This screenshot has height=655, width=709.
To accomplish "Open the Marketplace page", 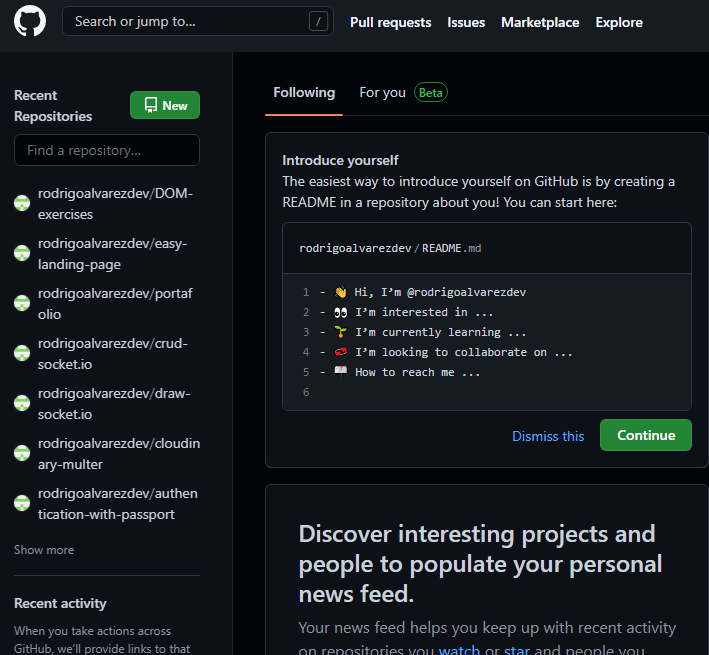I will point(540,22).
